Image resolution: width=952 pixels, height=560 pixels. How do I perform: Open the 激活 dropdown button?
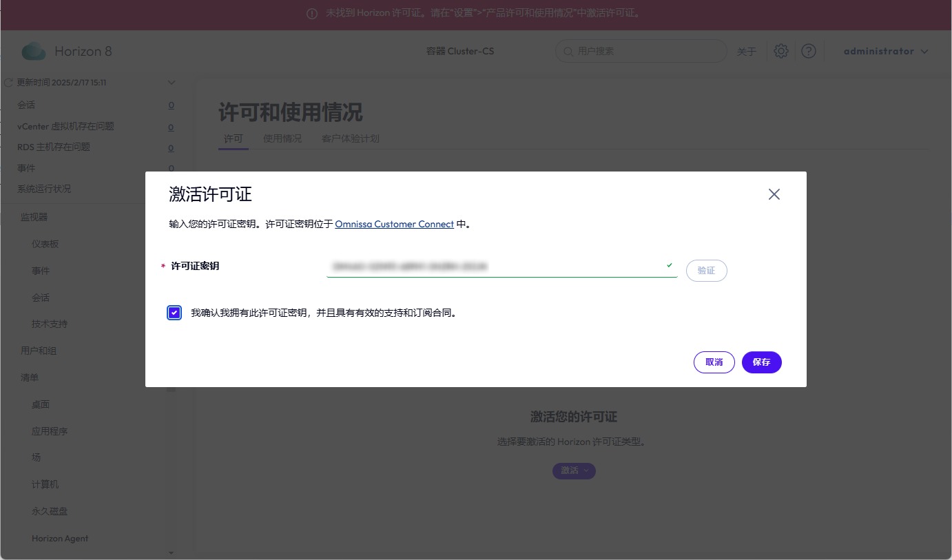(574, 470)
